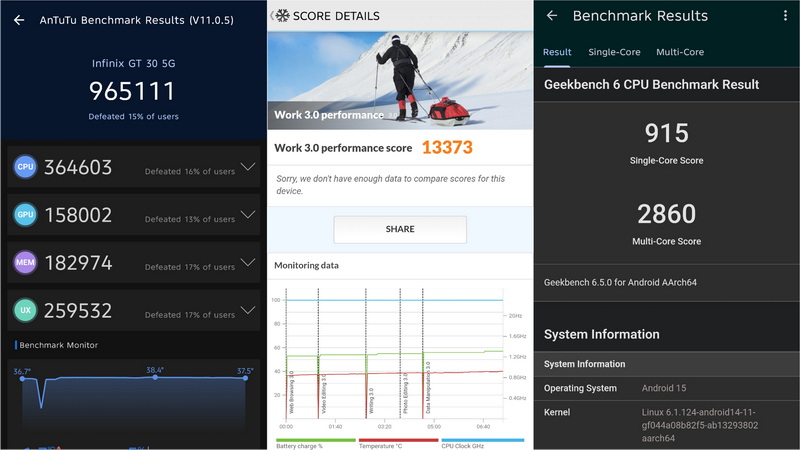This screenshot has width=800, height=450.
Task: Toggle the Battery charge % legend
Action: [315, 444]
